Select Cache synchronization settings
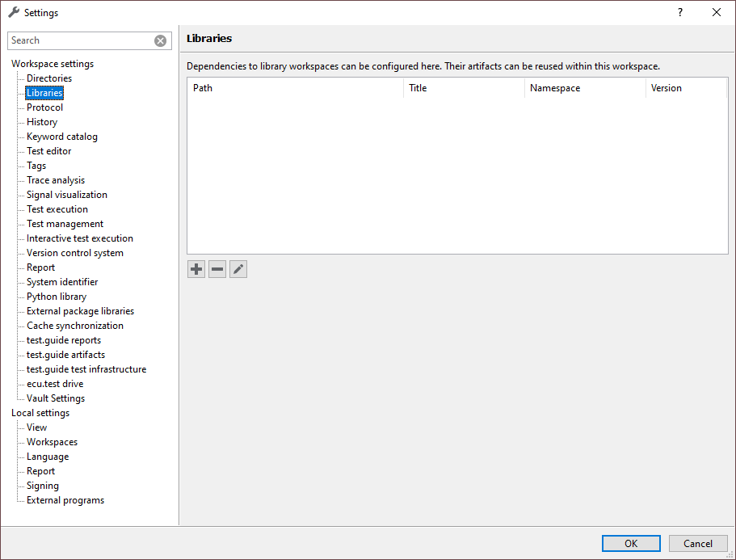 point(75,326)
